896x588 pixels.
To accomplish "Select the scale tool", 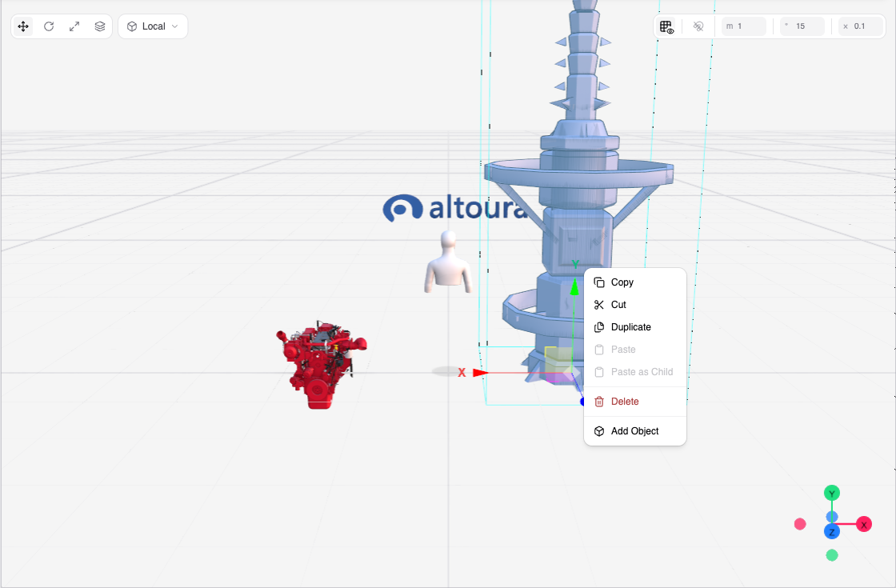I will 74,26.
